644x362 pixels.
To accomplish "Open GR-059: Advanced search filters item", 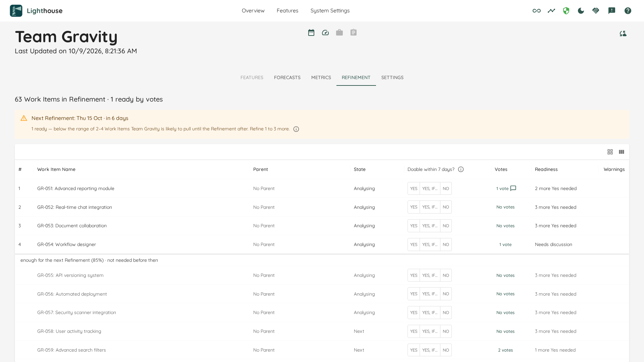I will 71,350.
